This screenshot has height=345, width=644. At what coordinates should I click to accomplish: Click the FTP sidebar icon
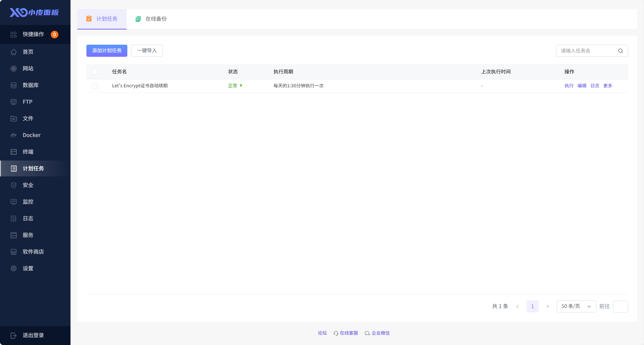pyautogui.click(x=14, y=102)
